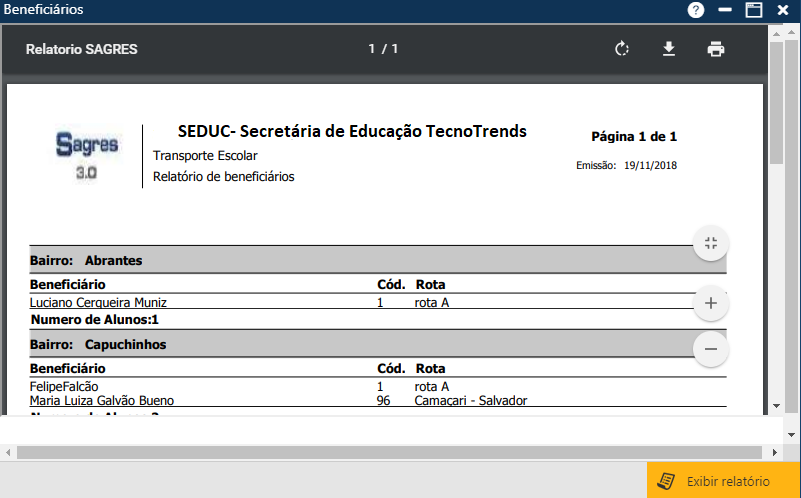Minimize the Beneficiários window
The height and width of the screenshot is (498, 801).
[x=724, y=10]
